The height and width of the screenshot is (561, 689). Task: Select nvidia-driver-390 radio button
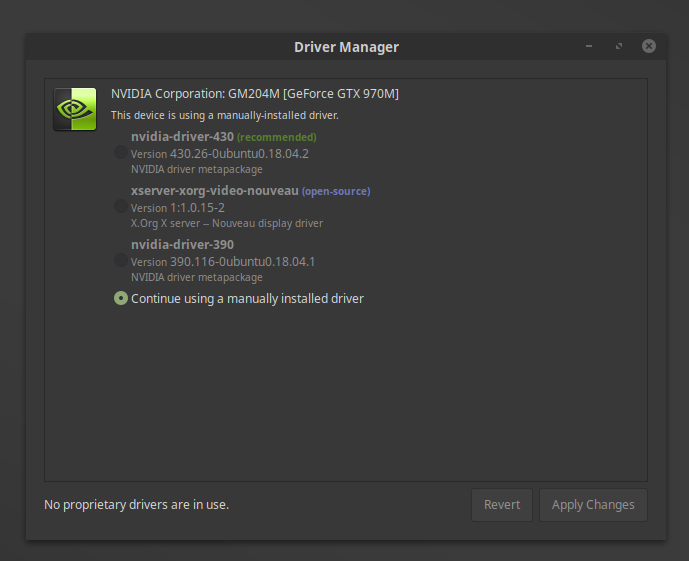[x=121, y=261]
